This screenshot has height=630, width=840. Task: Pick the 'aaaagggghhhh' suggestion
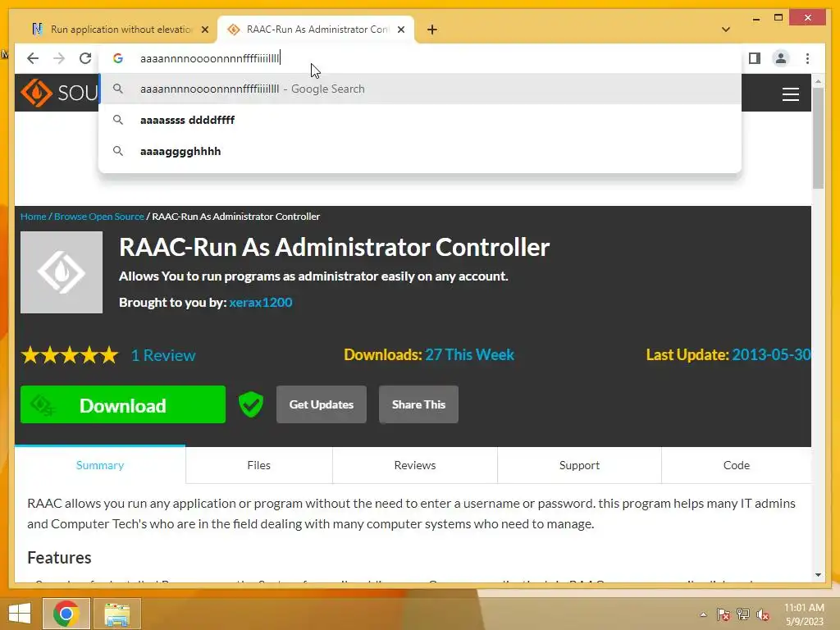click(420, 151)
